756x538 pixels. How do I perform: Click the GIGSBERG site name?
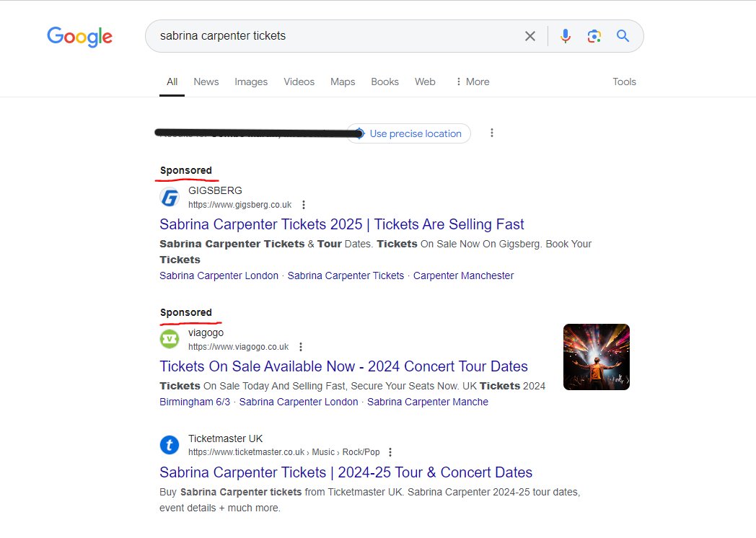point(215,190)
